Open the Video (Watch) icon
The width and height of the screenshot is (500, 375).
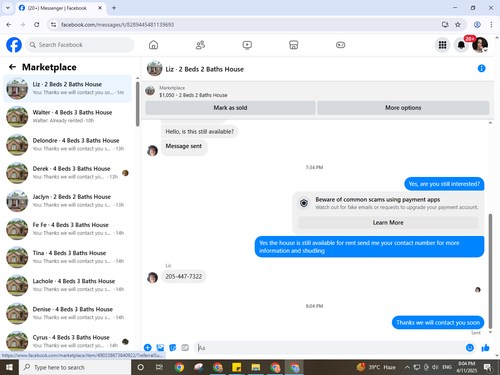247,45
